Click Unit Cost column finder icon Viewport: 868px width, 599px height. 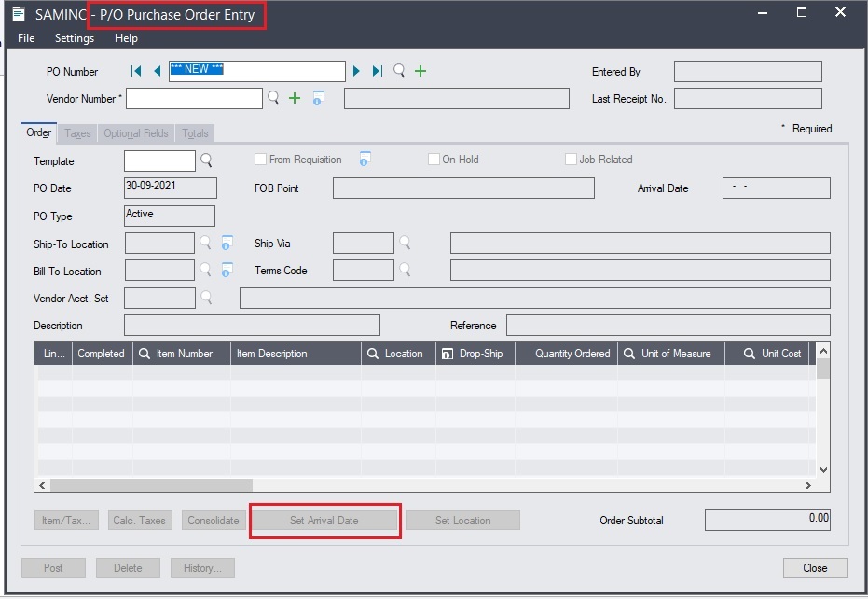tap(750, 354)
